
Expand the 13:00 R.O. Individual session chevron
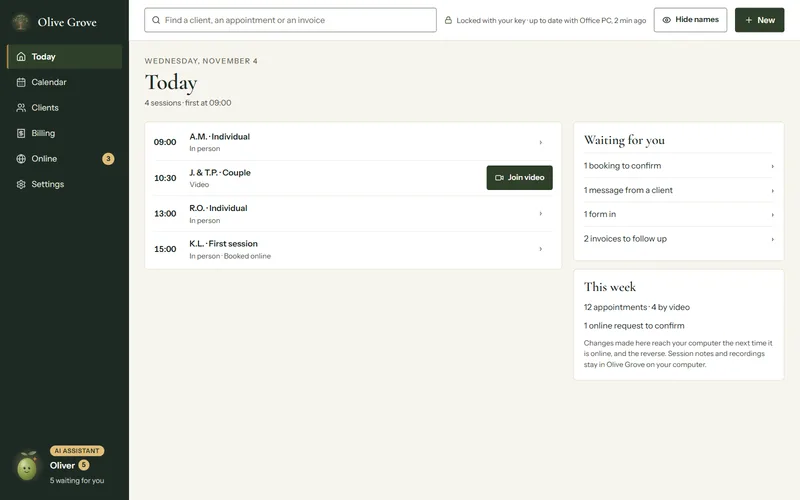(541, 214)
